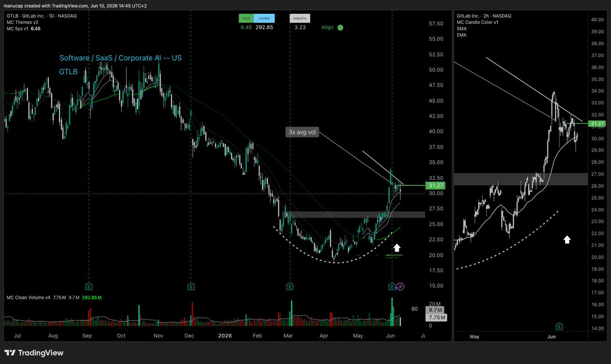611x364 pixels.
Task: Click the MaxR% header cell
Action: click(299, 18)
